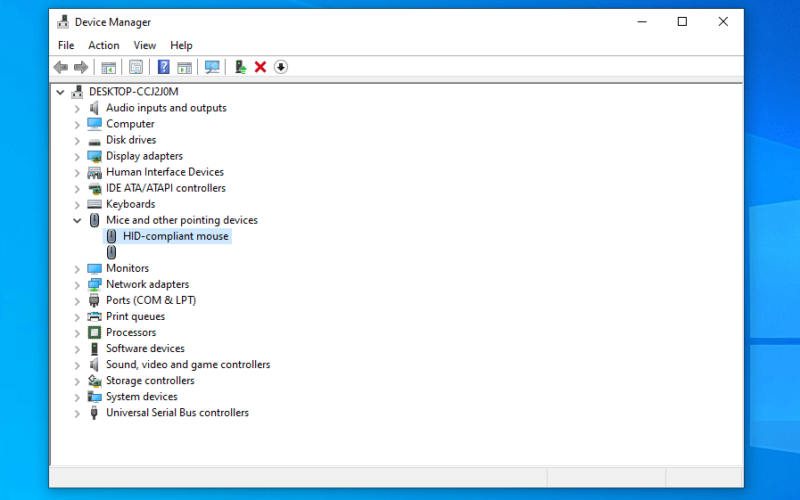
Task: Expand the Keyboards chevron
Action: (77, 205)
